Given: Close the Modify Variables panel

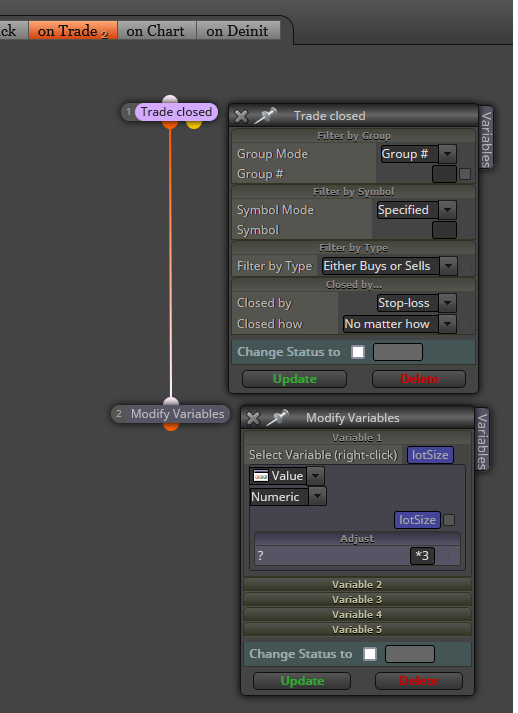Looking at the screenshot, I should pos(253,418).
